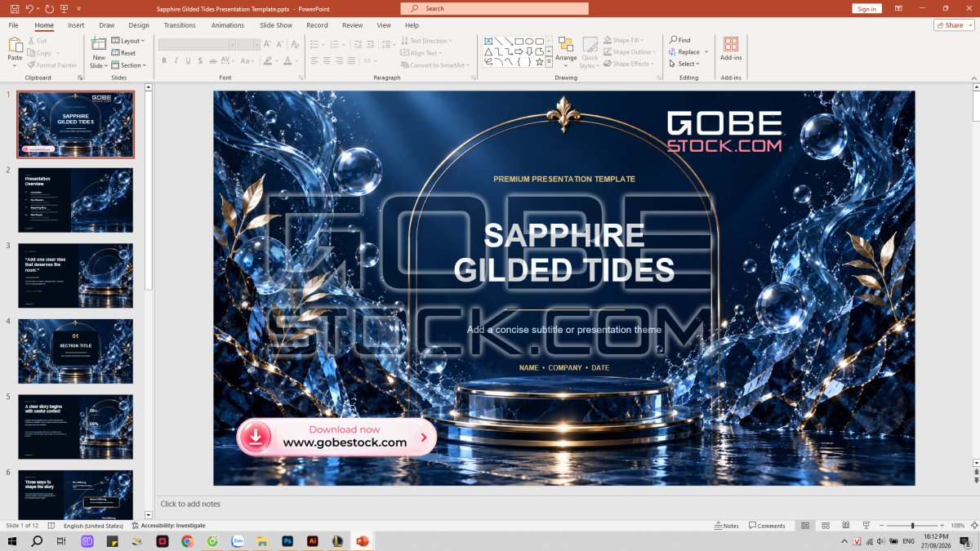The height and width of the screenshot is (551, 980).
Task: Toggle Text Shadow formatting
Action: click(201, 60)
